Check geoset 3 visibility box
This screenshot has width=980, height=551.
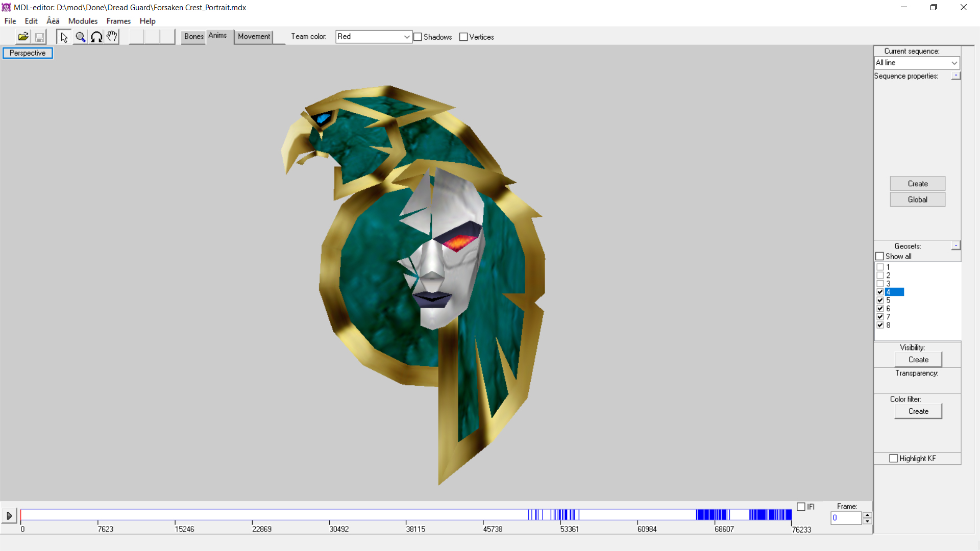(880, 284)
